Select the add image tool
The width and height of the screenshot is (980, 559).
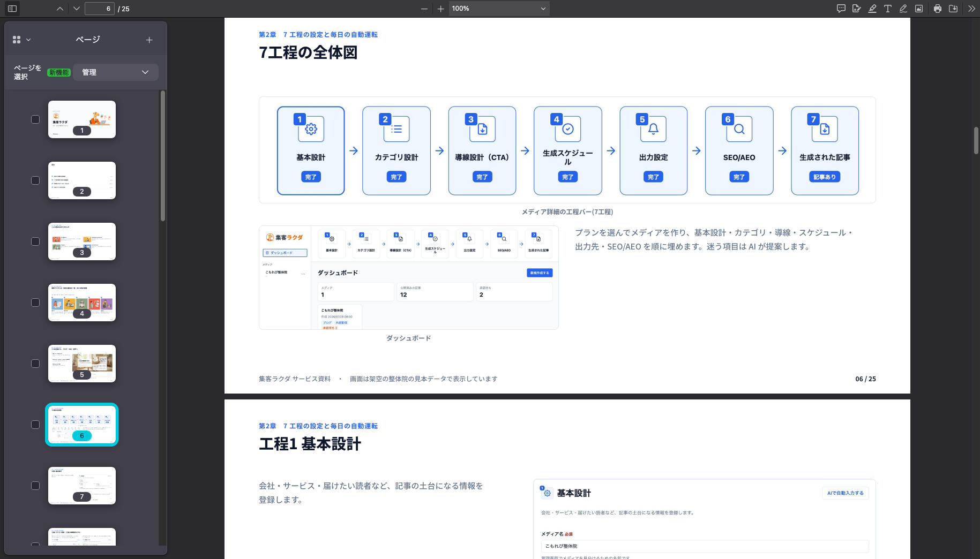(919, 9)
